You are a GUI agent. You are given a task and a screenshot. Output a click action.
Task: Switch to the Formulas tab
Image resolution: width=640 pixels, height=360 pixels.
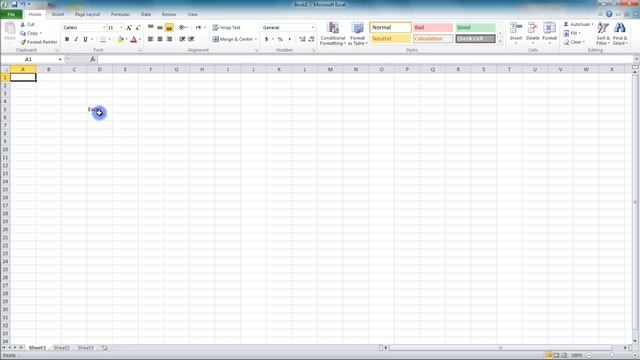(120, 14)
